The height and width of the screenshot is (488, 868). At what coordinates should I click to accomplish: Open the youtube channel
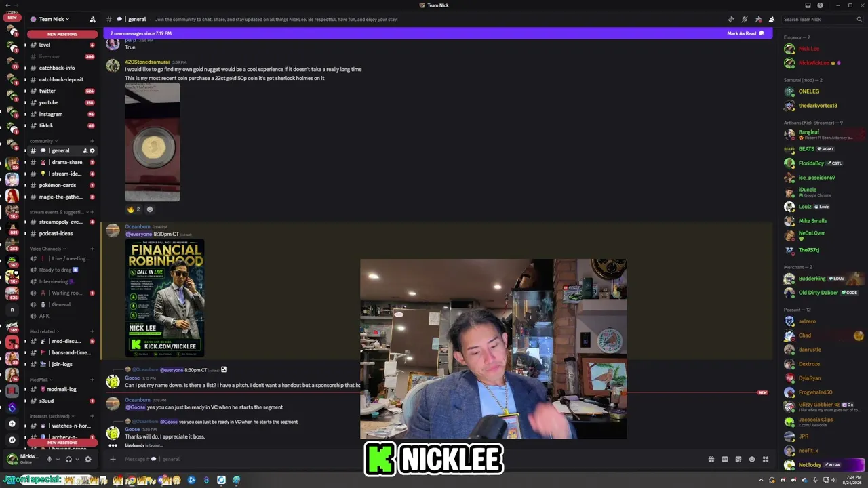coord(62,102)
